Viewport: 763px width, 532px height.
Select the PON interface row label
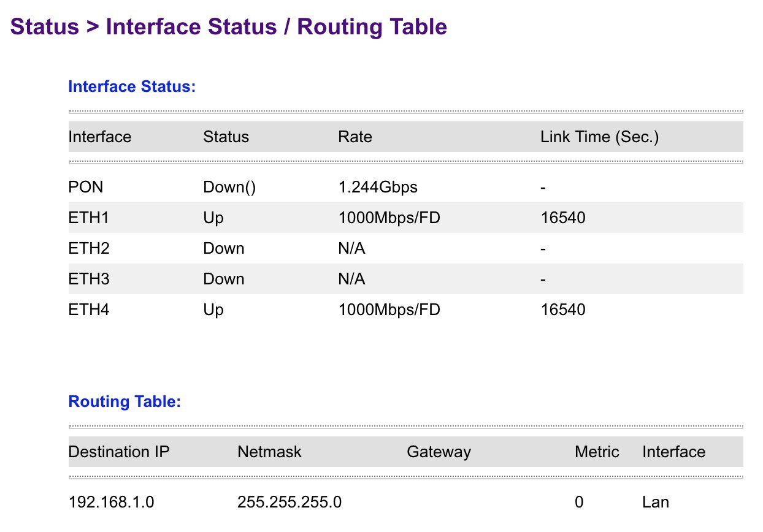pos(86,187)
